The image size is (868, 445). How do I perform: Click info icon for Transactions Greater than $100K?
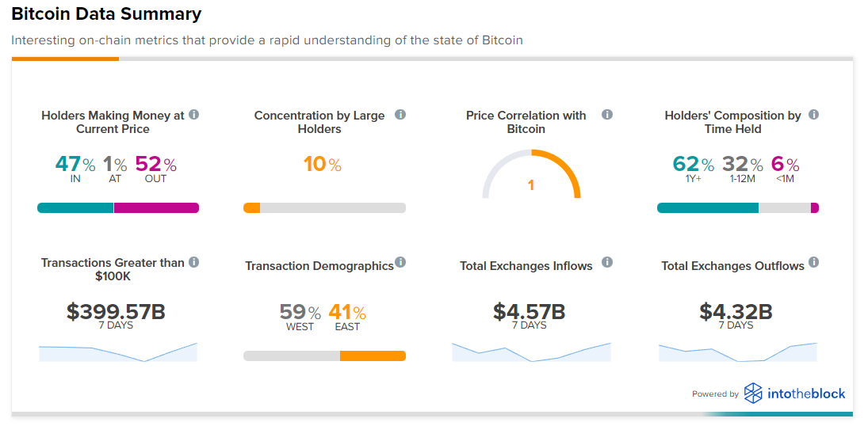click(194, 262)
